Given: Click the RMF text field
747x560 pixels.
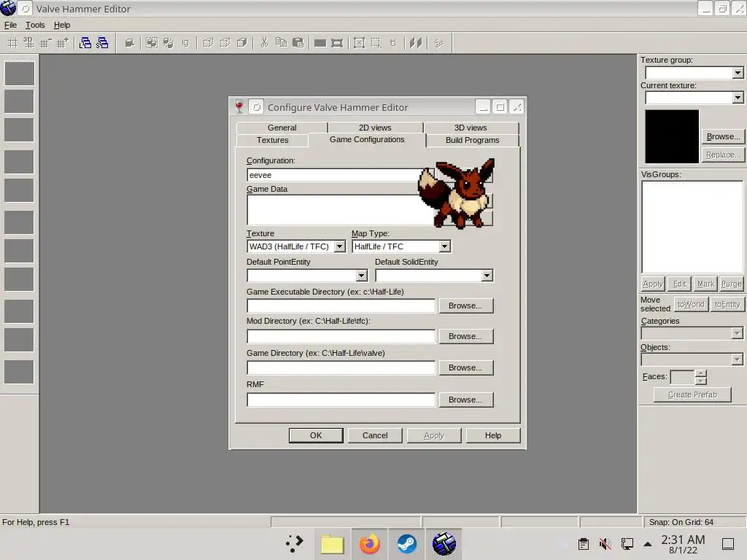Looking at the screenshot, I should click(x=341, y=400).
